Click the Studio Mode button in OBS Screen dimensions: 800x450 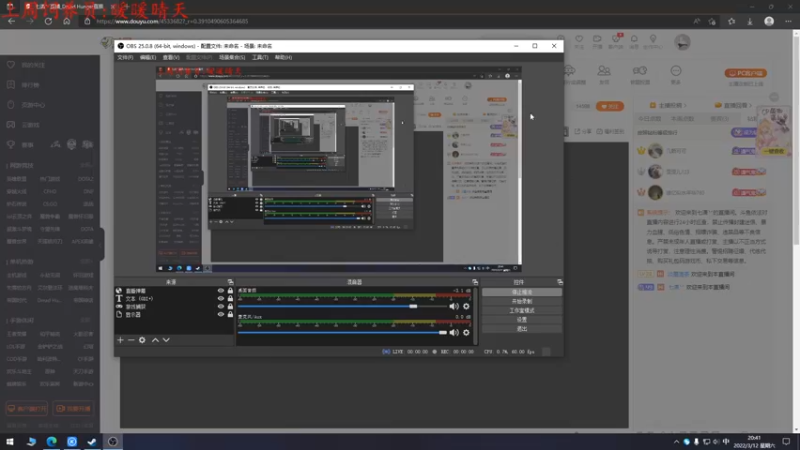tap(521, 310)
